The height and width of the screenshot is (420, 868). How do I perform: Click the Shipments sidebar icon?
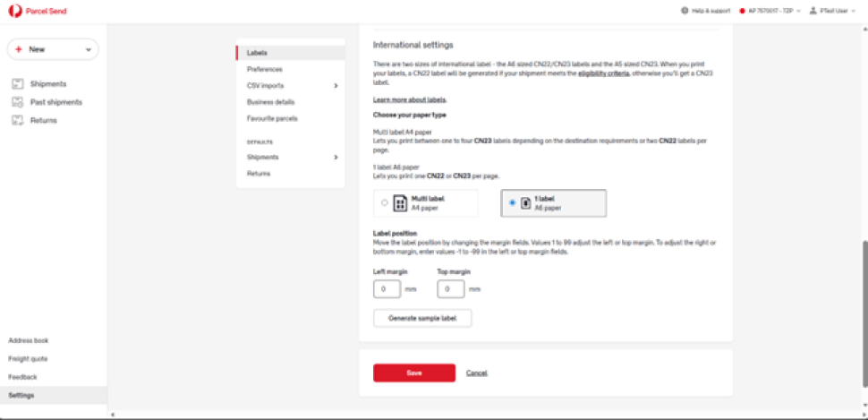click(18, 84)
